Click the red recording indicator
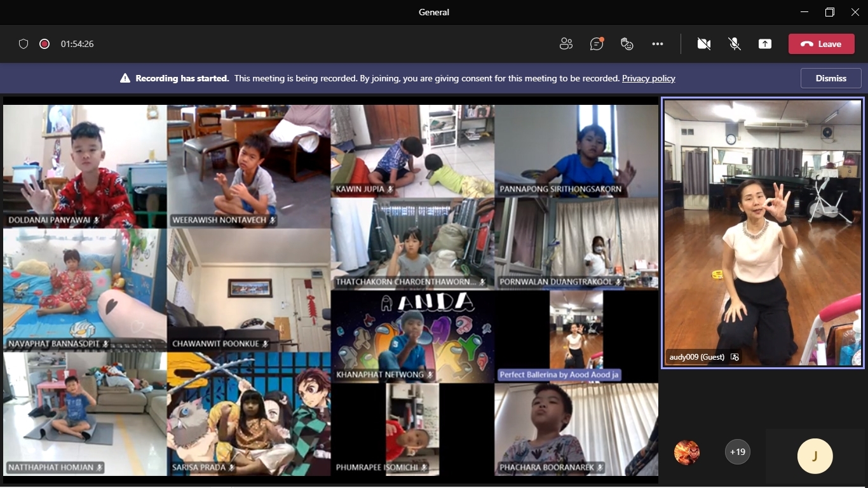The width and height of the screenshot is (868, 488). (44, 44)
